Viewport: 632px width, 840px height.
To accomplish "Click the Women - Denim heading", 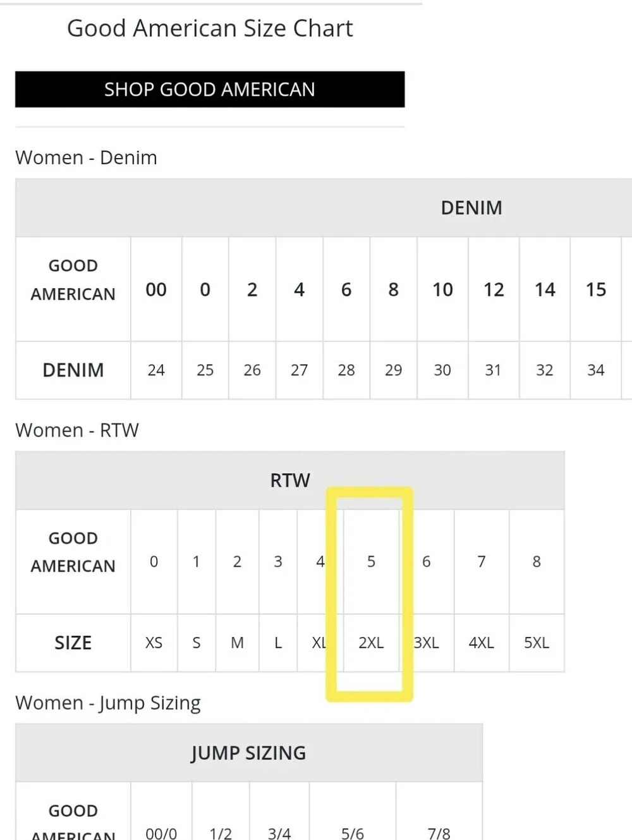I will [86, 157].
